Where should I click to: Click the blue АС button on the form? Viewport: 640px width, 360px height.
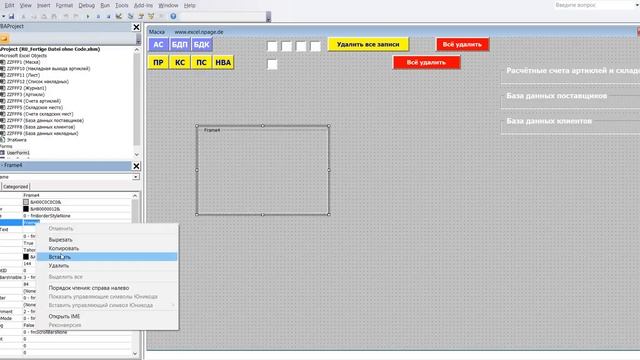tap(158, 44)
